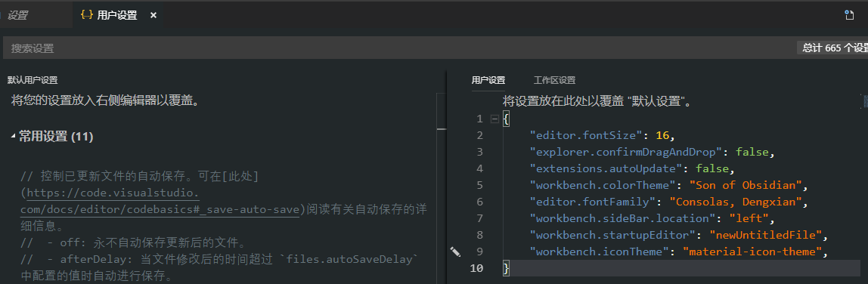868x284 pixels.
Task: Click the 总计 665 个设置 count badge
Action: click(x=832, y=48)
